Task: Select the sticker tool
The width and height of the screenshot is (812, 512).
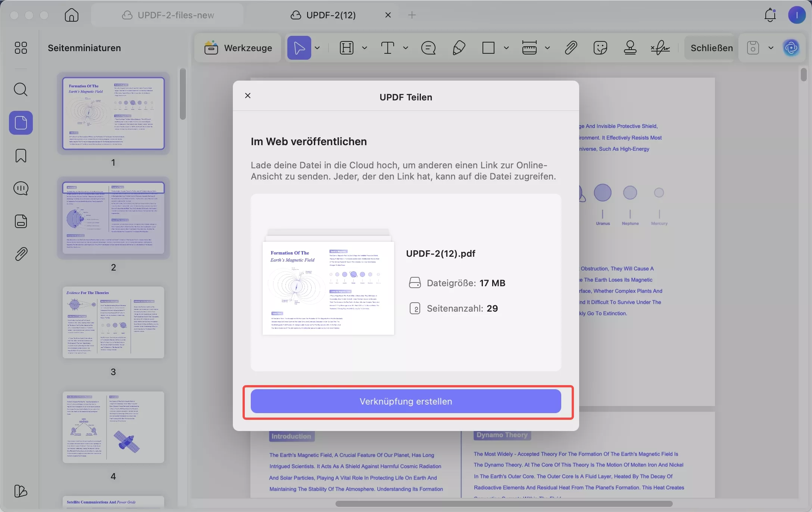Action: 600,48
